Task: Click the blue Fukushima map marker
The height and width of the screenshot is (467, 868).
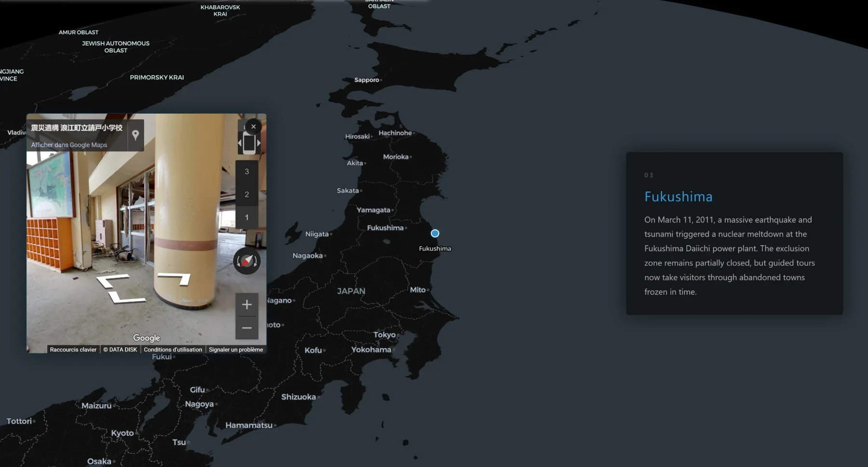Action: (x=435, y=233)
